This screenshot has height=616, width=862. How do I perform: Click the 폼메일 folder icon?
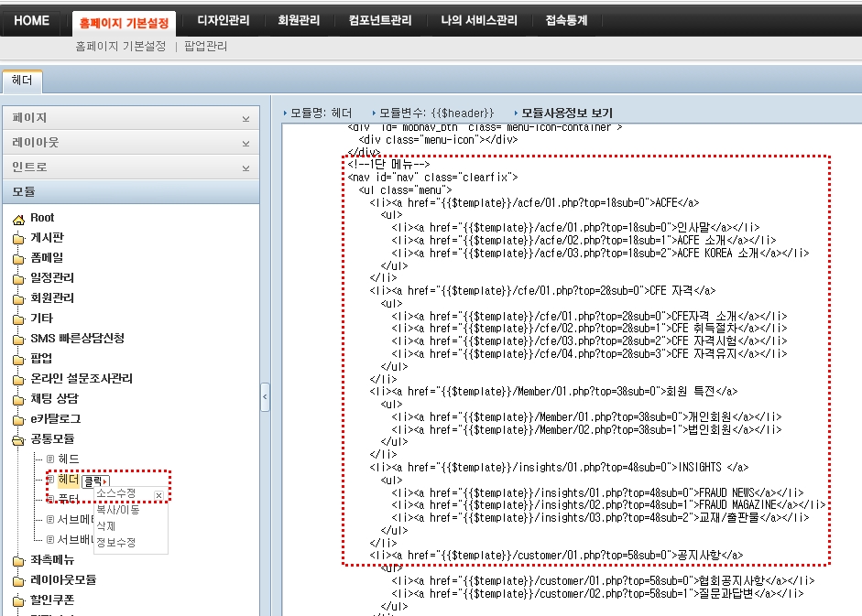(18, 258)
